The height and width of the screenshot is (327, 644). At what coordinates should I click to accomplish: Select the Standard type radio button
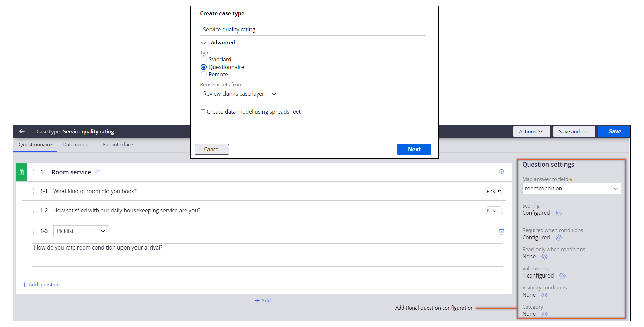pyautogui.click(x=204, y=59)
